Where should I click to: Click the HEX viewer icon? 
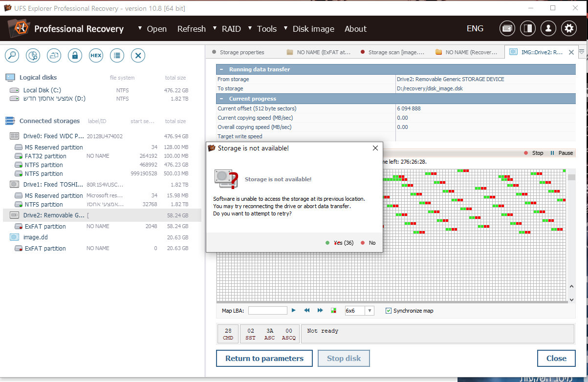coord(96,55)
